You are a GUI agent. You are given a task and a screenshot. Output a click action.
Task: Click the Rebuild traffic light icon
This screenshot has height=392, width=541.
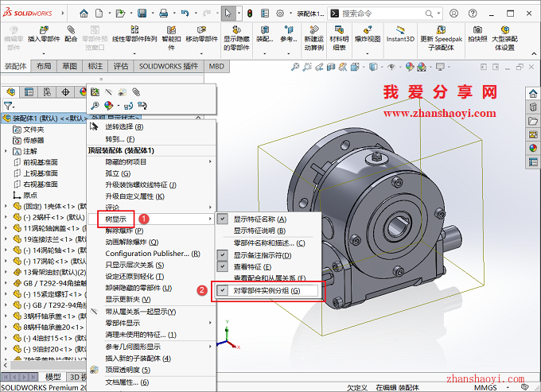click(x=250, y=14)
